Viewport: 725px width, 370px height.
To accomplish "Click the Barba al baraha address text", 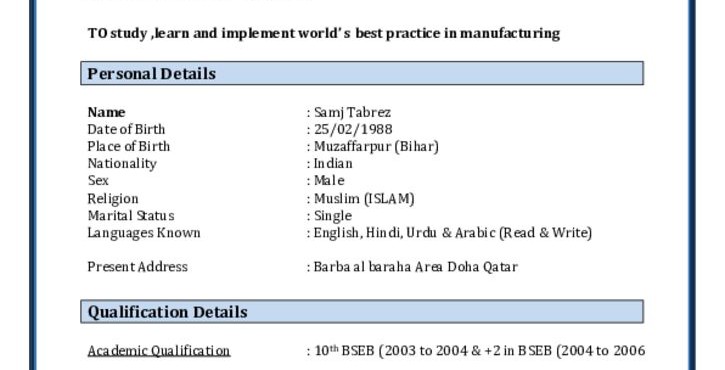I will point(416,267).
